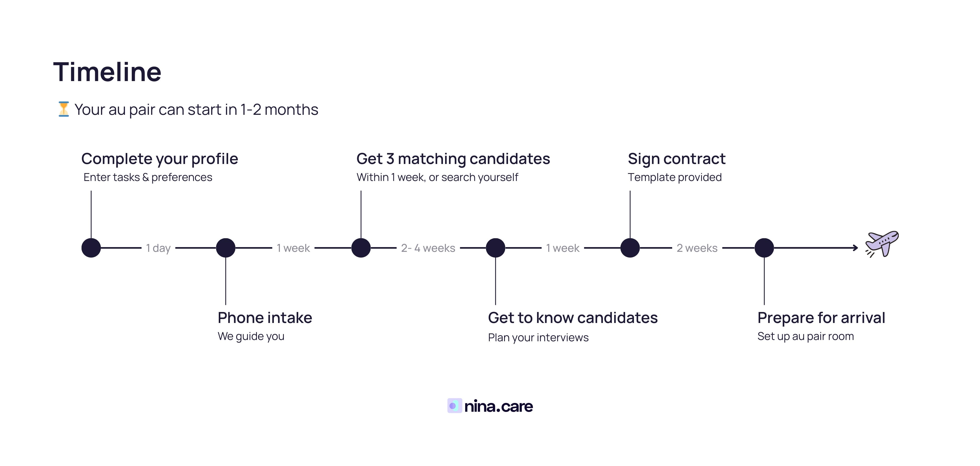Image resolution: width=980 pixels, height=466 pixels.
Task: Select the Complete your profile timeline dot
Action: [91, 248]
